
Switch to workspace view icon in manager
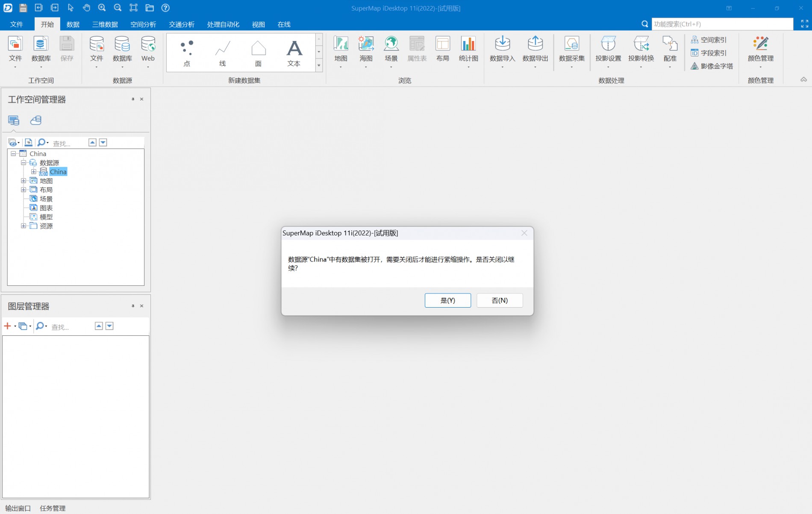[x=14, y=120]
